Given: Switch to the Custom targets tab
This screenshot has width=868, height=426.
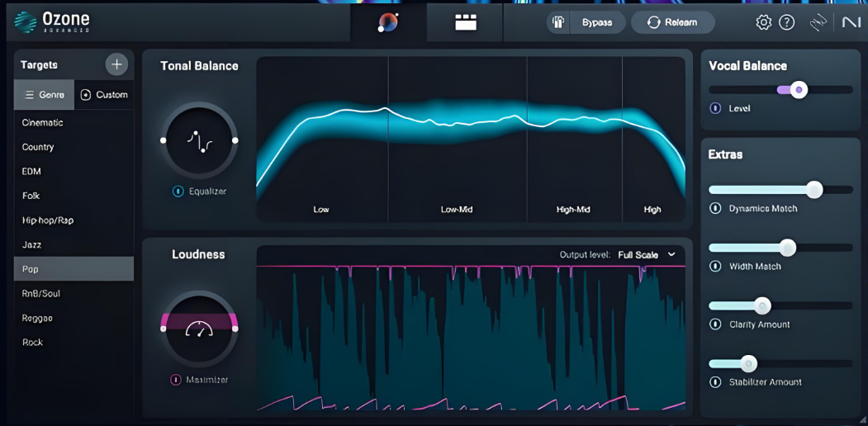Looking at the screenshot, I should pyautogui.click(x=104, y=95).
